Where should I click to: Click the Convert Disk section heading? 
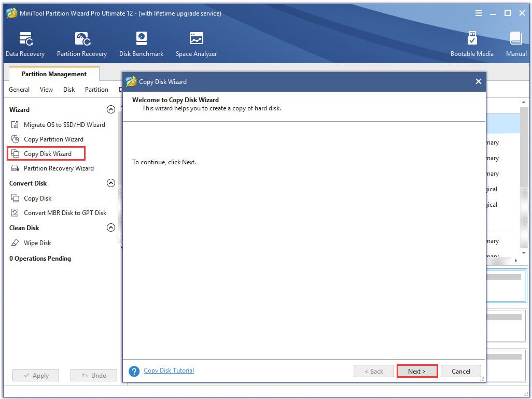click(28, 183)
